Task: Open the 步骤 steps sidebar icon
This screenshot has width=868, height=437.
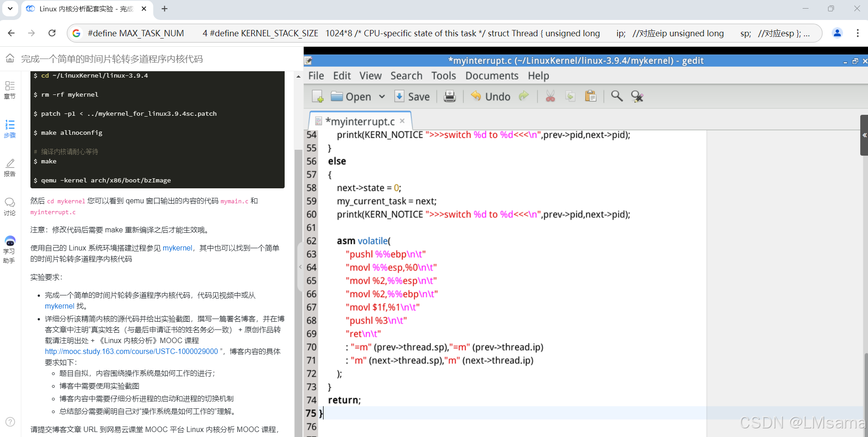Action: pos(10,129)
